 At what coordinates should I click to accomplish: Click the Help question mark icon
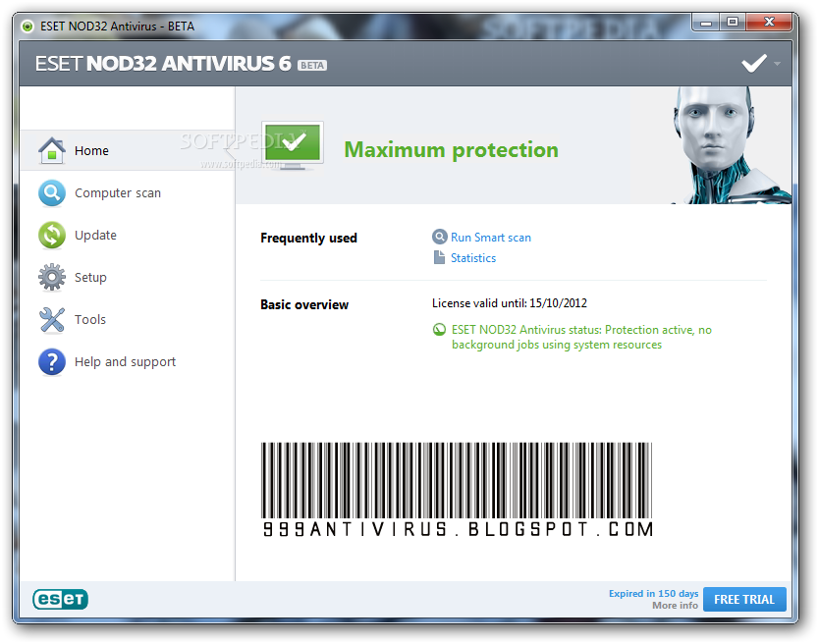coord(52,362)
